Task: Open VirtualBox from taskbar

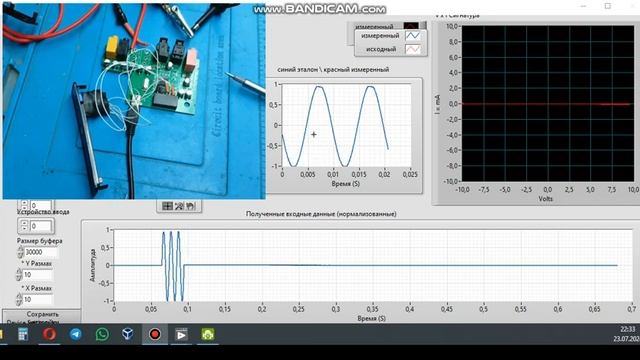Action: tap(128, 334)
